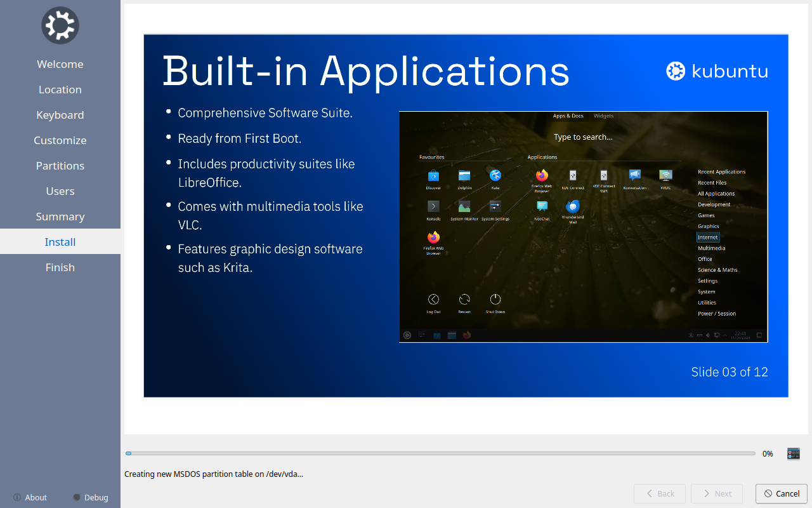812x508 pixels.
Task: Click the "Slide 03 of 12" label
Action: coord(730,372)
